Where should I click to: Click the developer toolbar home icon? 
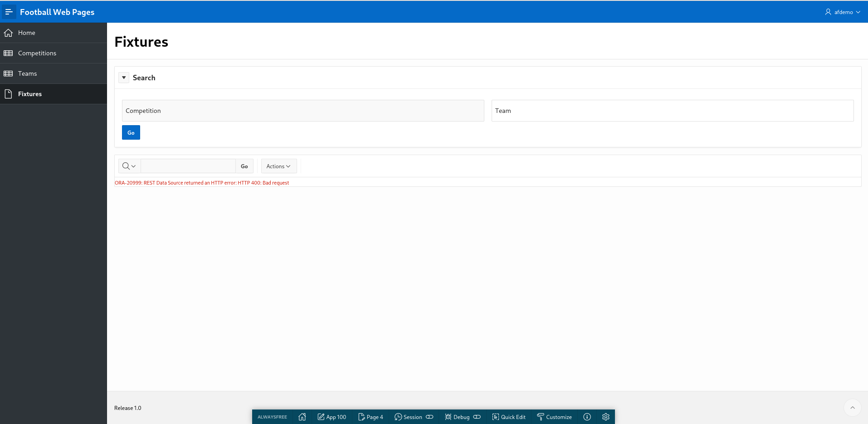pyautogui.click(x=302, y=417)
